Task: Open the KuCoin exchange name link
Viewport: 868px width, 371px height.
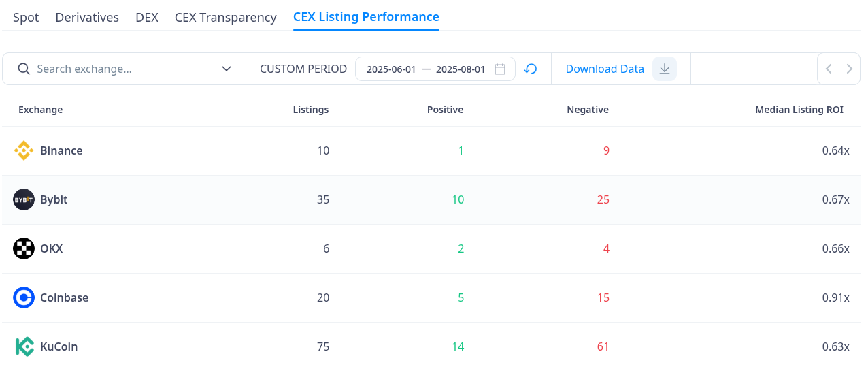Action: (59, 346)
